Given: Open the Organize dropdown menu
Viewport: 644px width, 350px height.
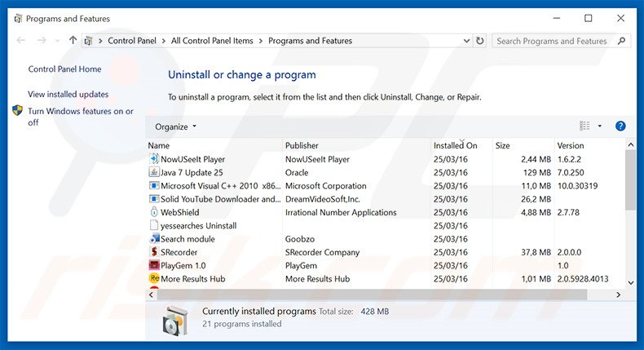Looking at the screenshot, I should pos(175,126).
